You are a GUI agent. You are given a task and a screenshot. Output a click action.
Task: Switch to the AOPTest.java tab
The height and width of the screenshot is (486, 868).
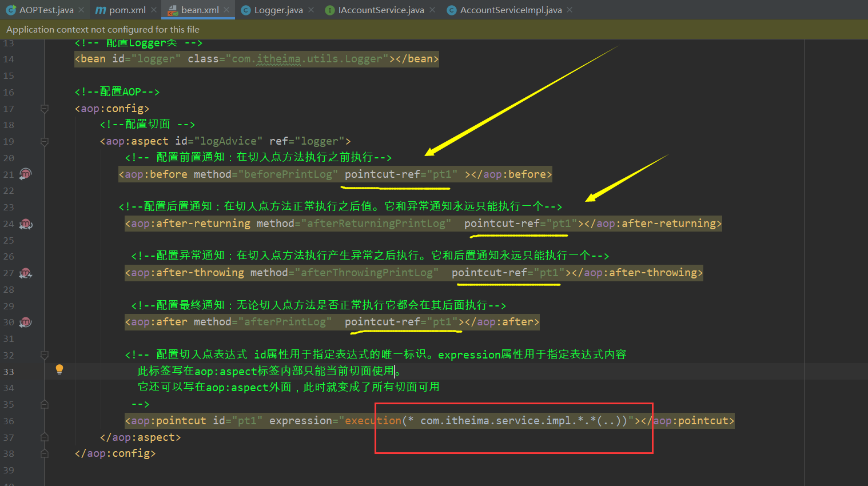tap(46, 10)
